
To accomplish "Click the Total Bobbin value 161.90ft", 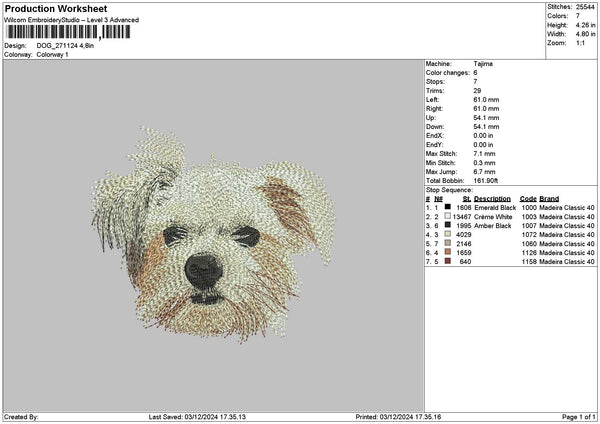I will [487, 180].
